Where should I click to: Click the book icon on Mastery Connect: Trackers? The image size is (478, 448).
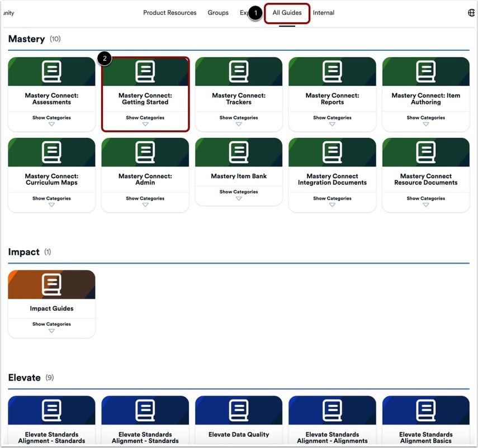point(239,72)
